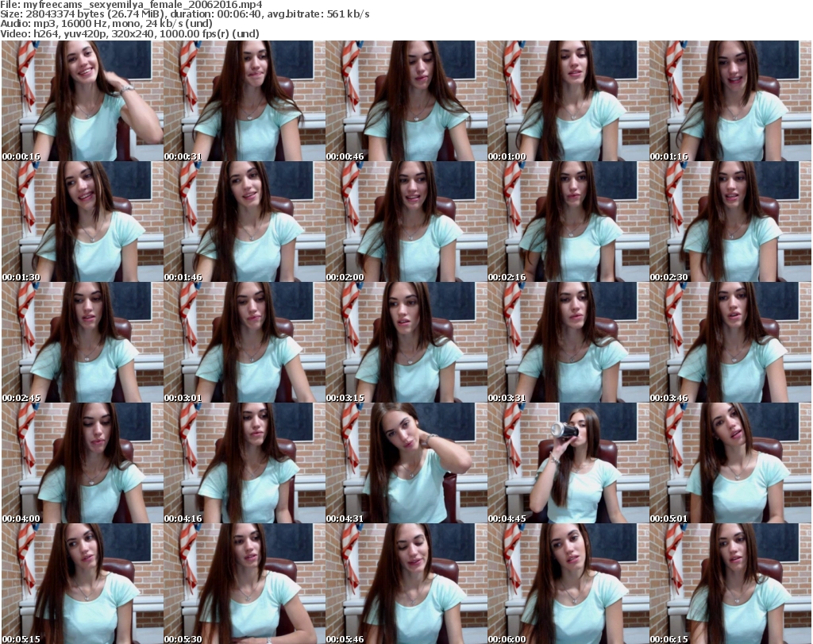
Task: Choose the 00:04:31 video frame
Action: click(406, 463)
